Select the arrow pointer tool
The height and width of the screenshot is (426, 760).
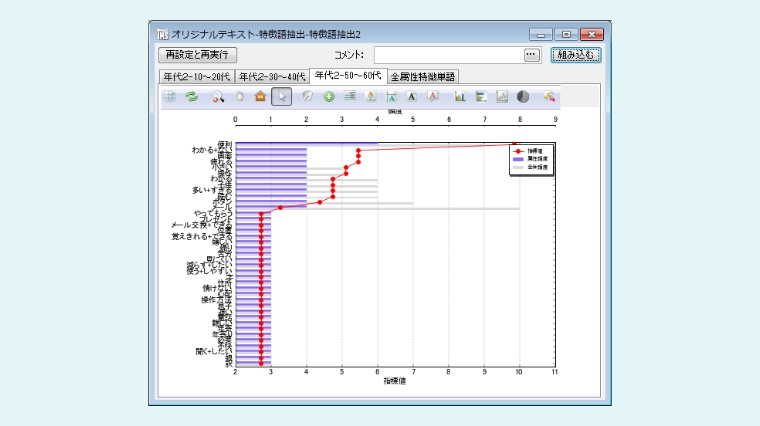point(282,96)
